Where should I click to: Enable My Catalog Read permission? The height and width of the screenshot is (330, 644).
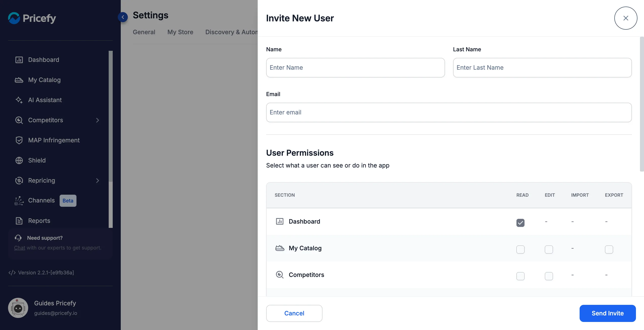(x=520, y=250)
